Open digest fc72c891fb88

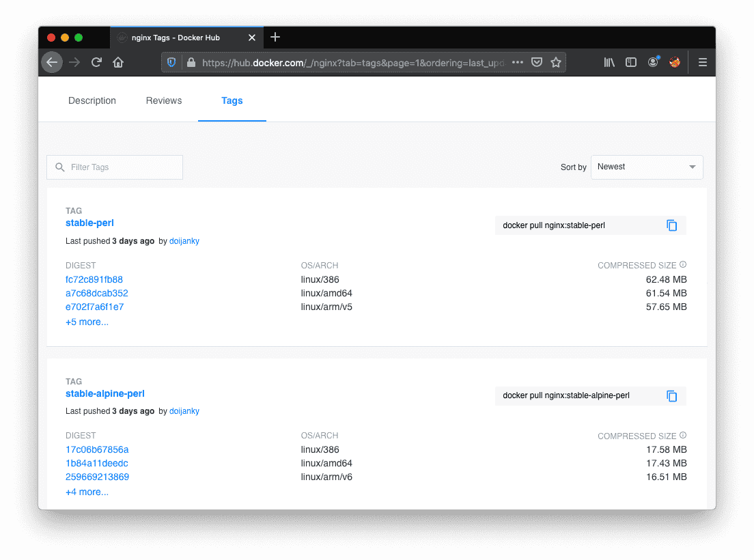tap(94, 280)
